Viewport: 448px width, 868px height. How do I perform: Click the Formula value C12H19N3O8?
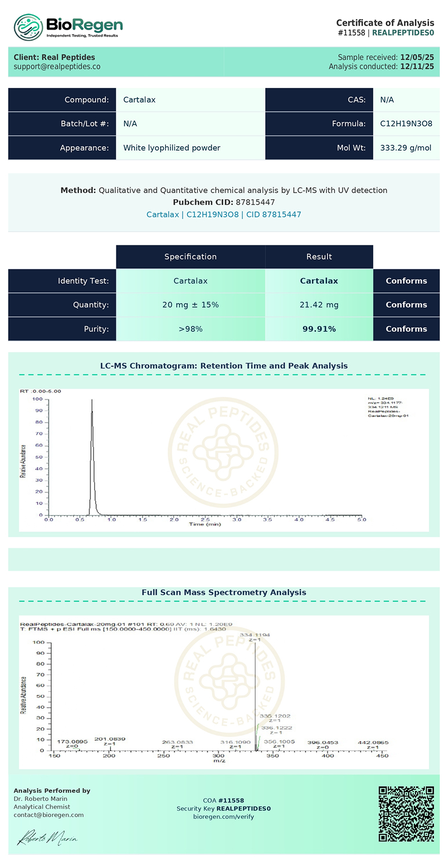click(406, 123)
